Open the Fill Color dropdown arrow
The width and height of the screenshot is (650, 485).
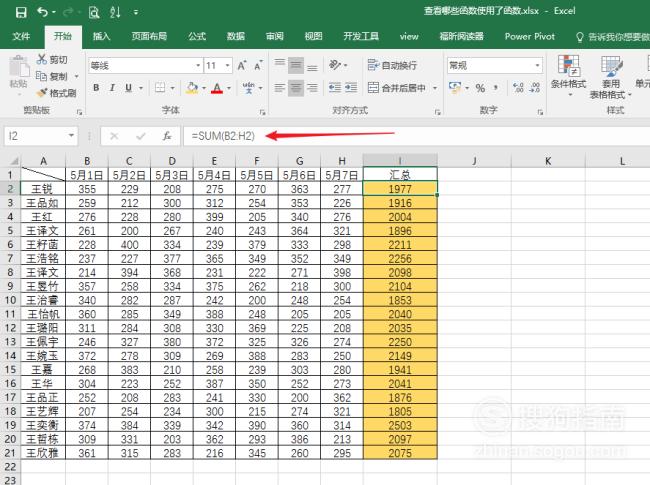coord(204,88)
